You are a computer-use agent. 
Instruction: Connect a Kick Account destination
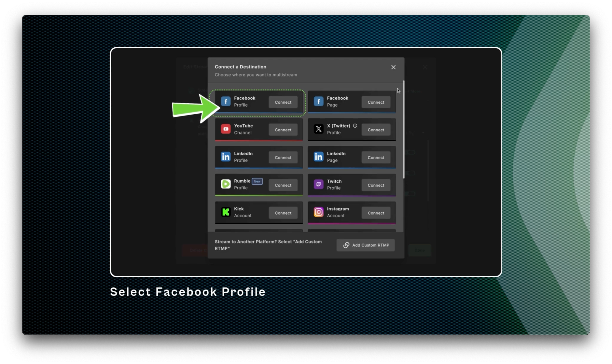coord(283,213)
